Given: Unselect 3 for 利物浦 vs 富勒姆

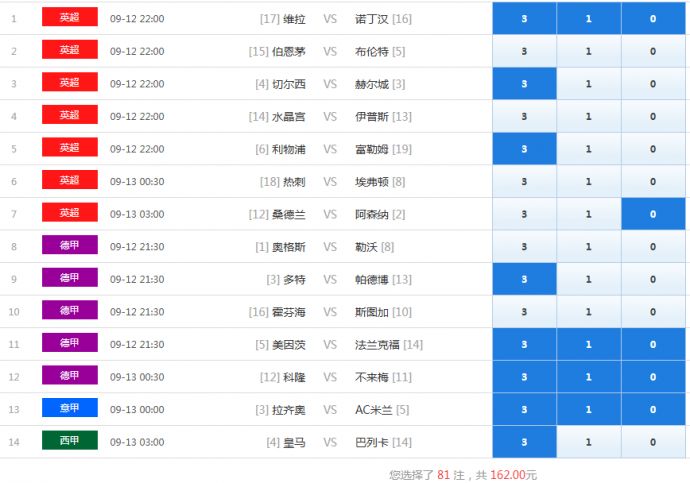Looking at the screenshot, I should [x=524, y=149].
